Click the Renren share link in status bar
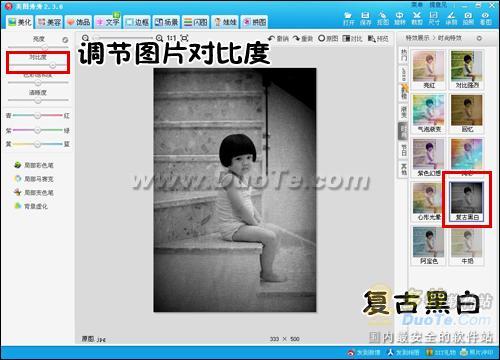 pyautogui.click(x=403, y=352)
